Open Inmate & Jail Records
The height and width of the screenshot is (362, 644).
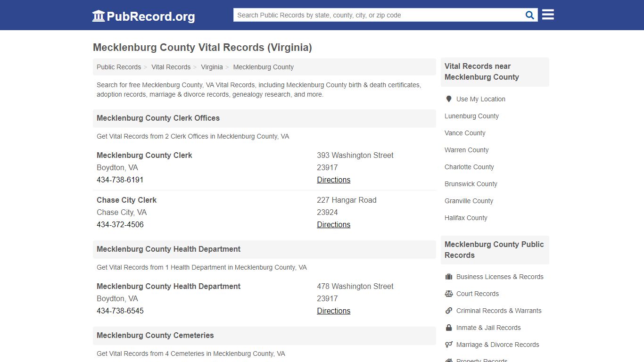click(x=488, y=328)
